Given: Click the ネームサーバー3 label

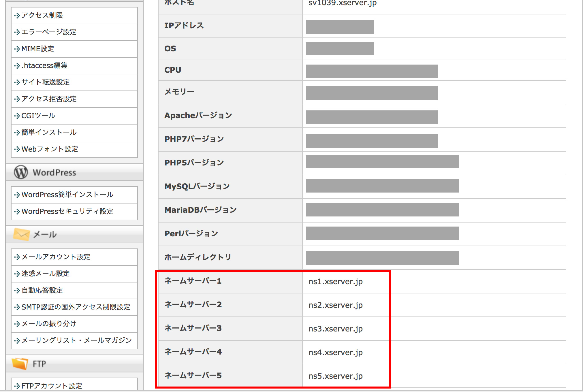Looking at the screenshot, I should (193, 328).
